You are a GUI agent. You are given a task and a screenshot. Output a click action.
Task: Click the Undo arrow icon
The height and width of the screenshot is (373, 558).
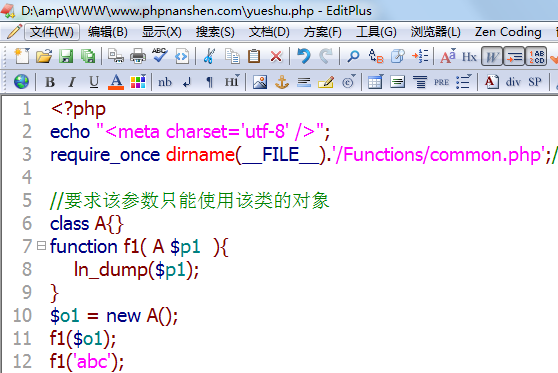304,56
